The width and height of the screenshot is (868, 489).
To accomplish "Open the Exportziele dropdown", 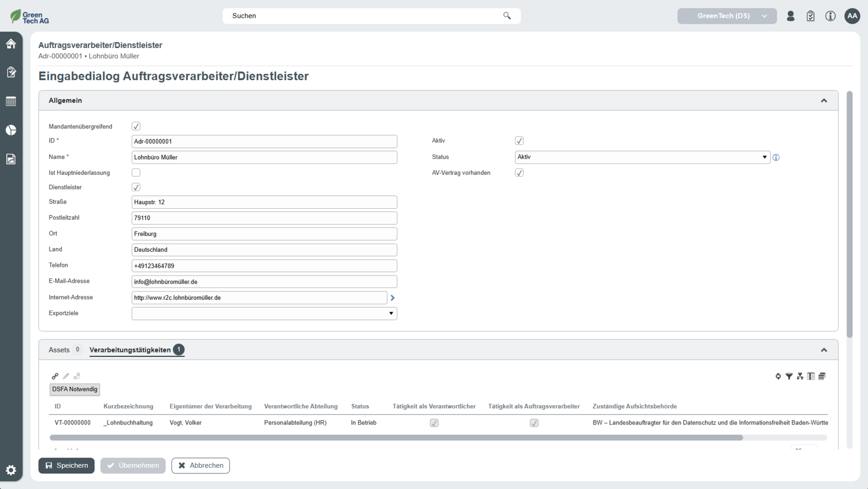I will 264,313.
